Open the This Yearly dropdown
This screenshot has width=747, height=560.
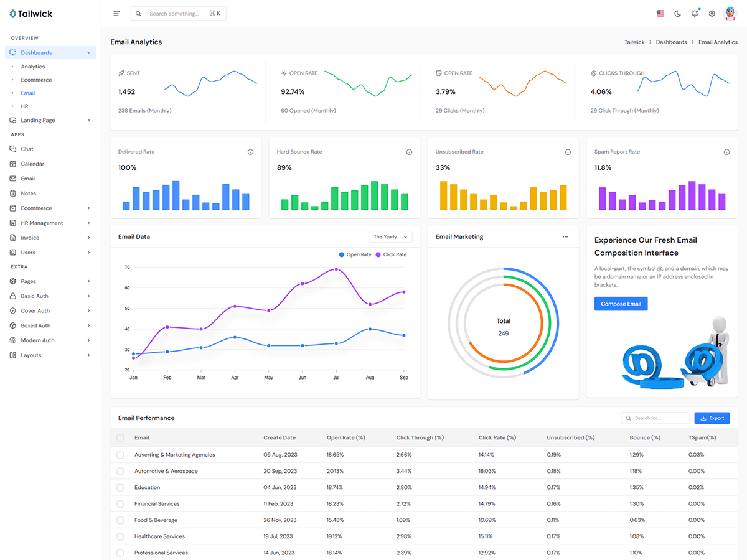tap(390, 237)
